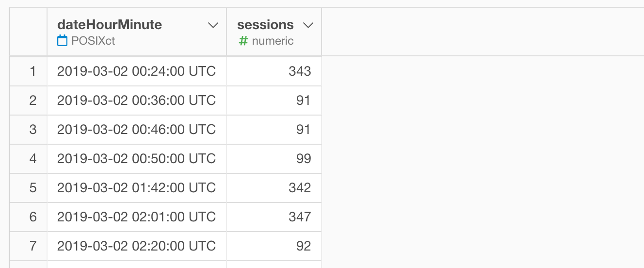The image size is (644, 268).
Task: Select the dateHourMinute column header
Action: click(137, 32)
